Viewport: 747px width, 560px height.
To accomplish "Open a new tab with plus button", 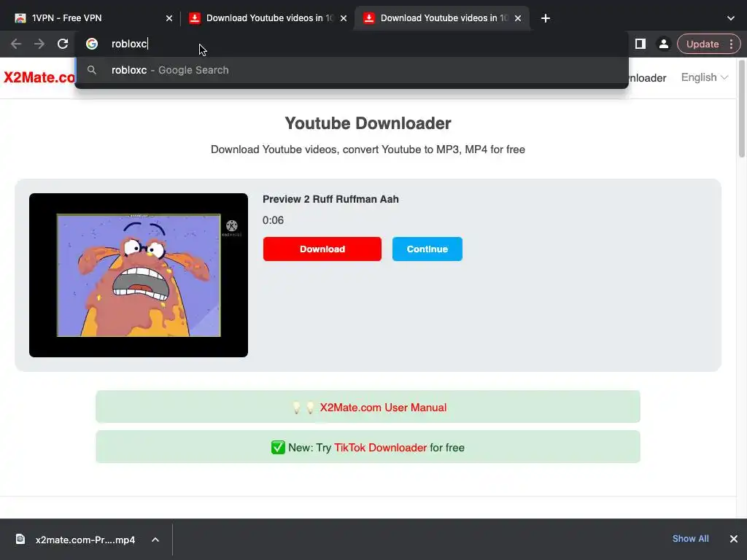I will point(546,18).
